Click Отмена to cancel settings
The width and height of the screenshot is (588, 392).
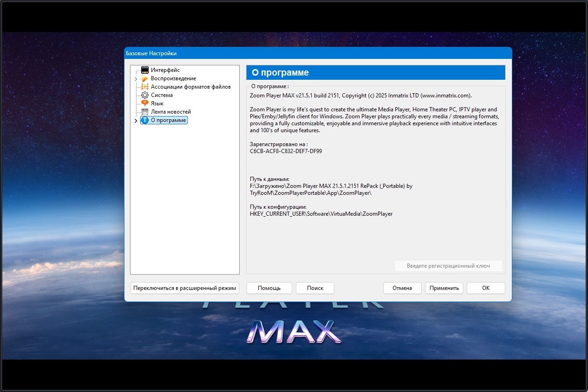point(402,288)
